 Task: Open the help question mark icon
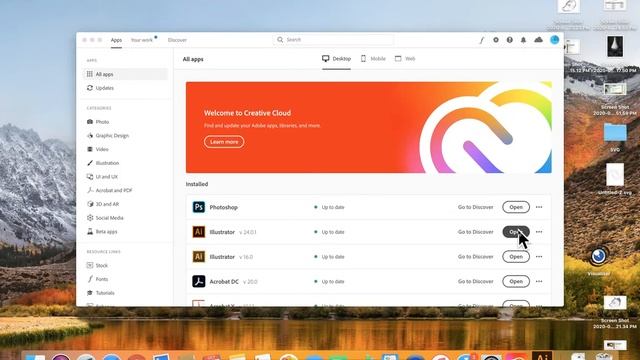(x=509, y=40)
